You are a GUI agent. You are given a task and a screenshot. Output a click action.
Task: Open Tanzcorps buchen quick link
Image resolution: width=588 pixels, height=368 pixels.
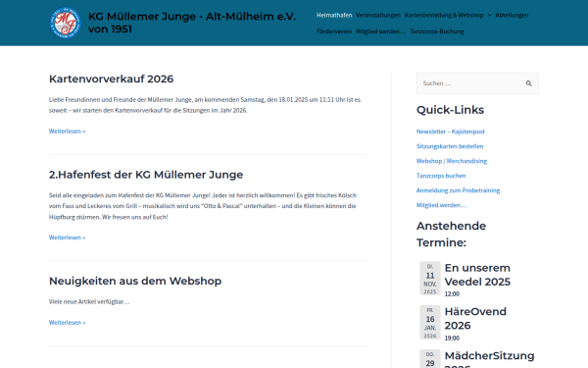pyautogui.click(x=441, y=176)
